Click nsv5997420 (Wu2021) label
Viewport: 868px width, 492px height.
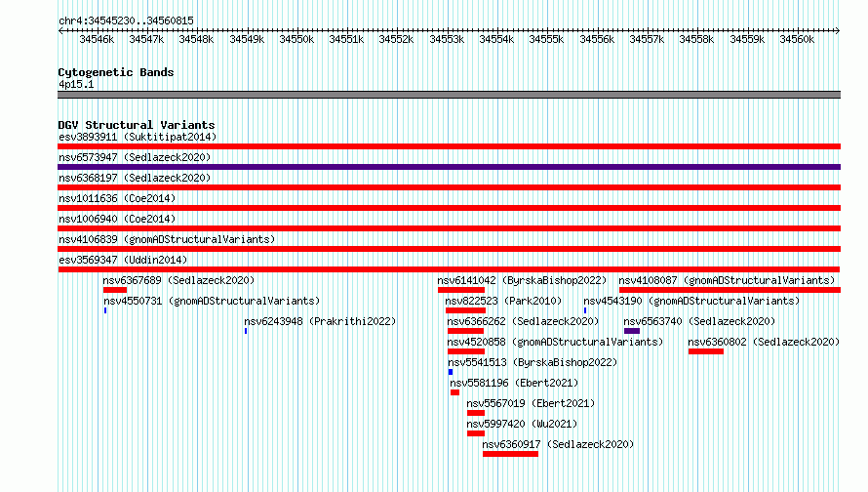[x=522, y=424]
